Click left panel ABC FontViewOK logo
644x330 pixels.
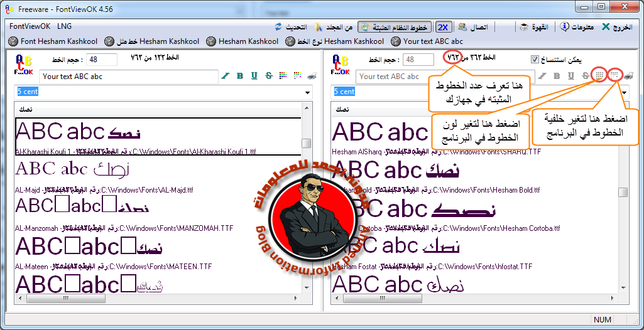pyautogui.click(x=23, y=65)
